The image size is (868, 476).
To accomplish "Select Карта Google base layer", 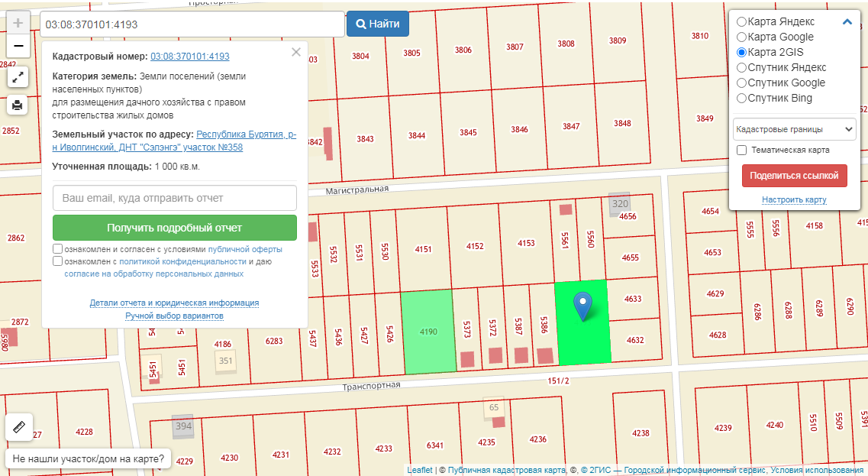I will pyautogui.click(x=742, y=37).
